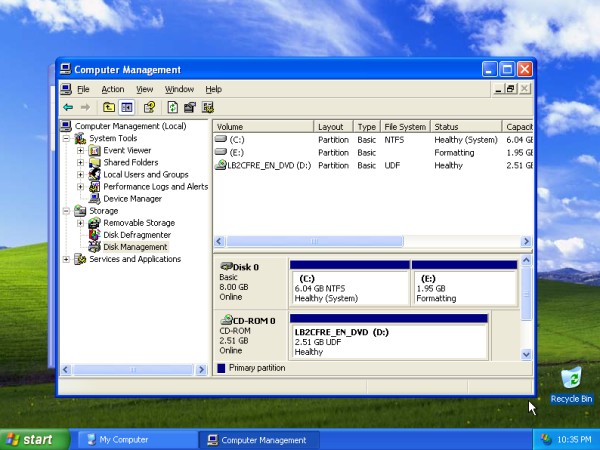Open the Window menu
The image size is (600, 450).
pos(179,89)
